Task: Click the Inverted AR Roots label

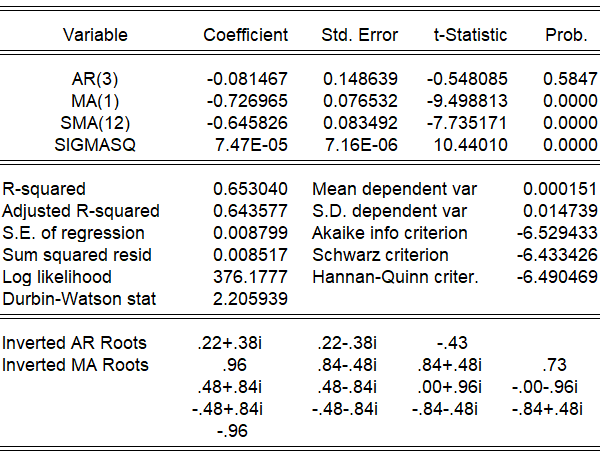Action: (x=68, y=343)
